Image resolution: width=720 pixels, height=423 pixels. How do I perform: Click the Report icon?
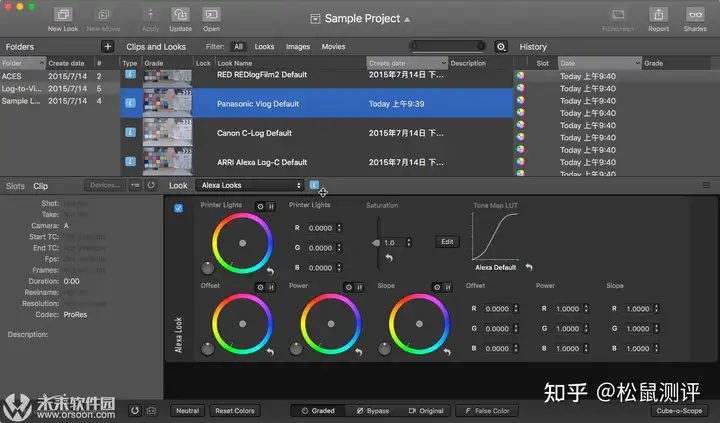click(x=658, y=15)
